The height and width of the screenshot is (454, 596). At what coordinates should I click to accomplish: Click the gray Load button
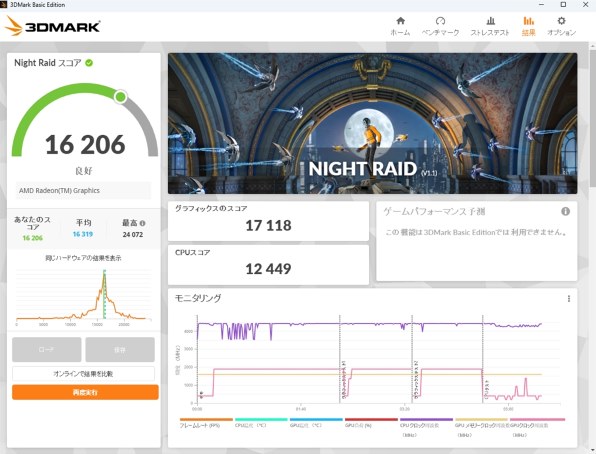pyautogui.click(x=46, y=349)
